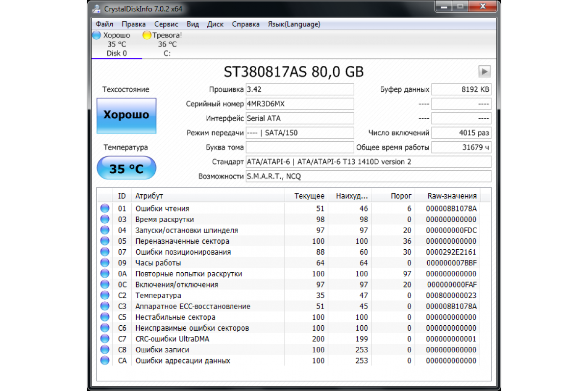Screen dimensions: 588x391
Task: Click the CrystalDiskInfo title bar app icon
Action: pos(96,9)
